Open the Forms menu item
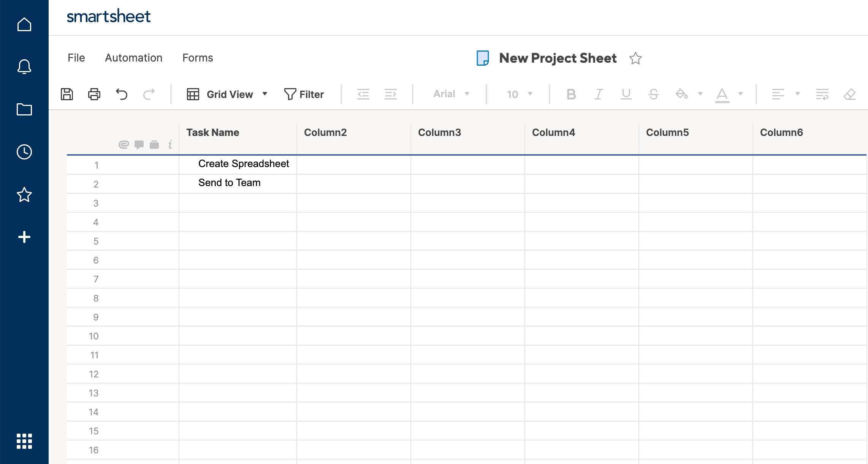 (198, 58)
